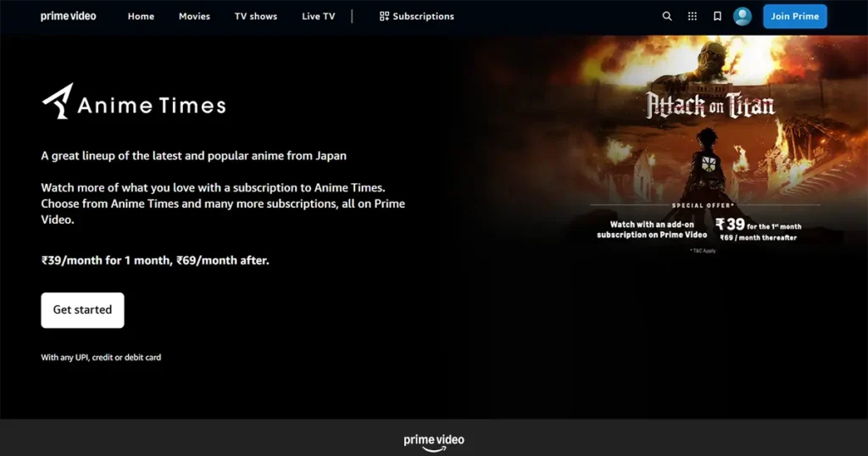Viewport: 868px width, 456px height.
Task: Click "A great lineup of the latest" tagline
Action: 194,156
